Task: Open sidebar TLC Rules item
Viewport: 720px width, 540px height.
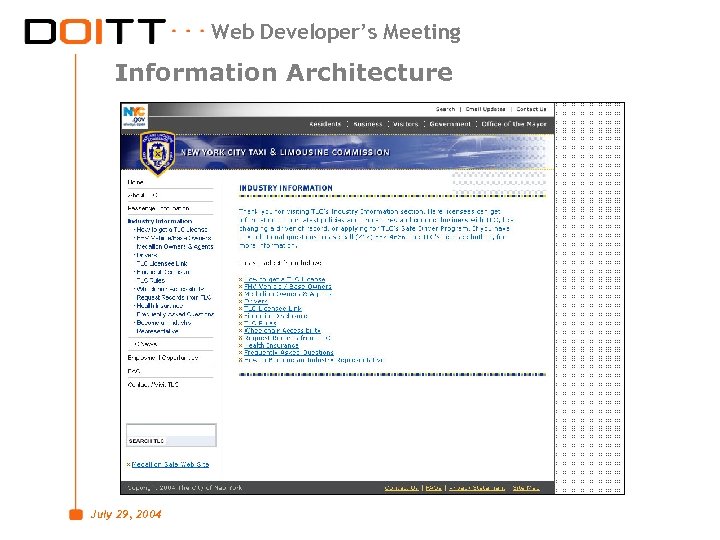Action: 151,280
